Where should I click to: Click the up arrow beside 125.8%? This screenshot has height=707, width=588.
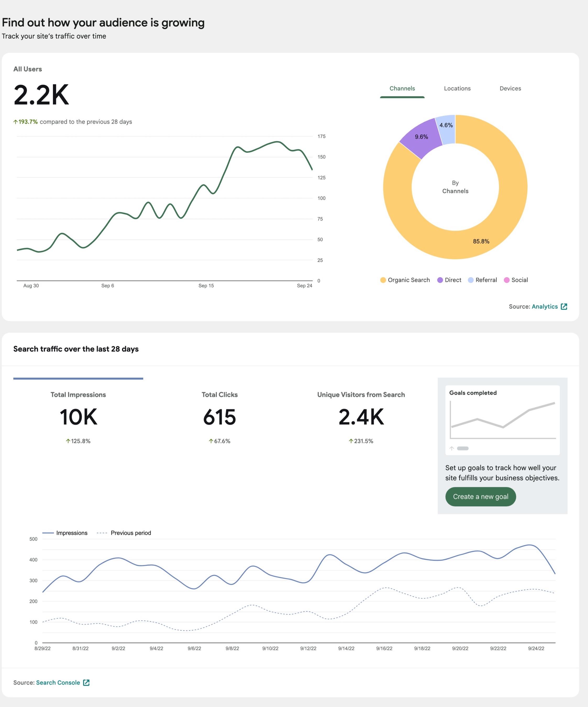coord(68,441)
